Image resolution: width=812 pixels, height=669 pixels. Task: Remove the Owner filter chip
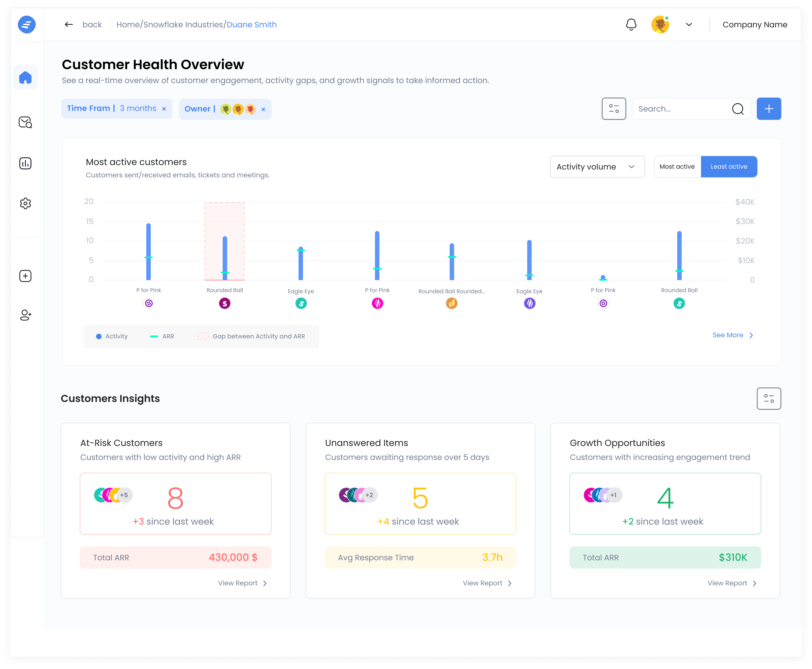[263, 109]
